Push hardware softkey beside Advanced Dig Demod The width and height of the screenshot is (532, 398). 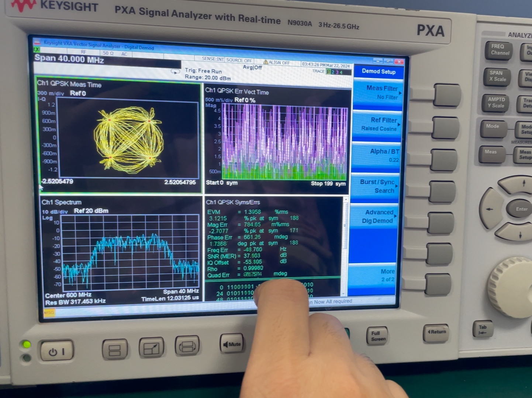(441, 223)
